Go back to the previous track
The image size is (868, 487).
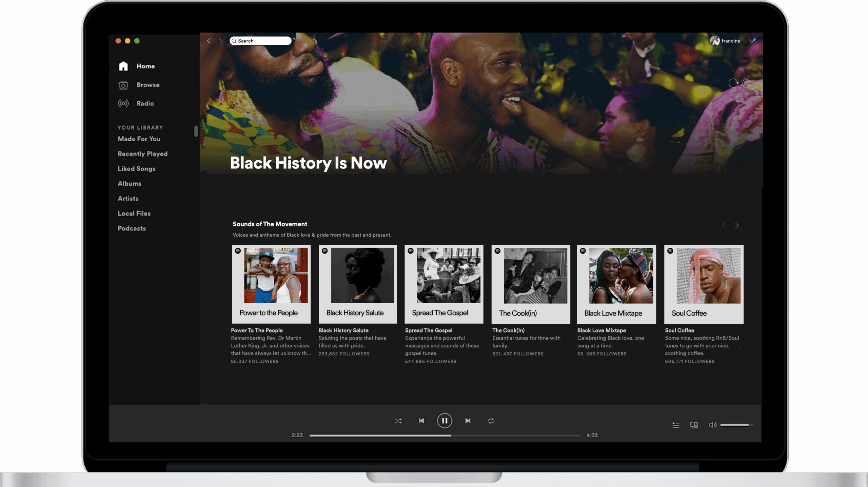point(421,421)
